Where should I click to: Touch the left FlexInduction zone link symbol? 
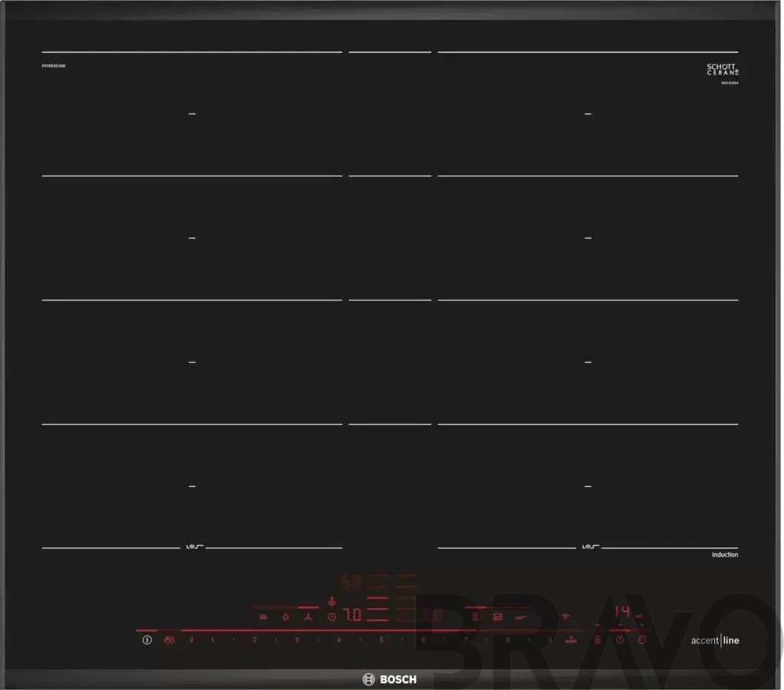(x=194, y=547)
